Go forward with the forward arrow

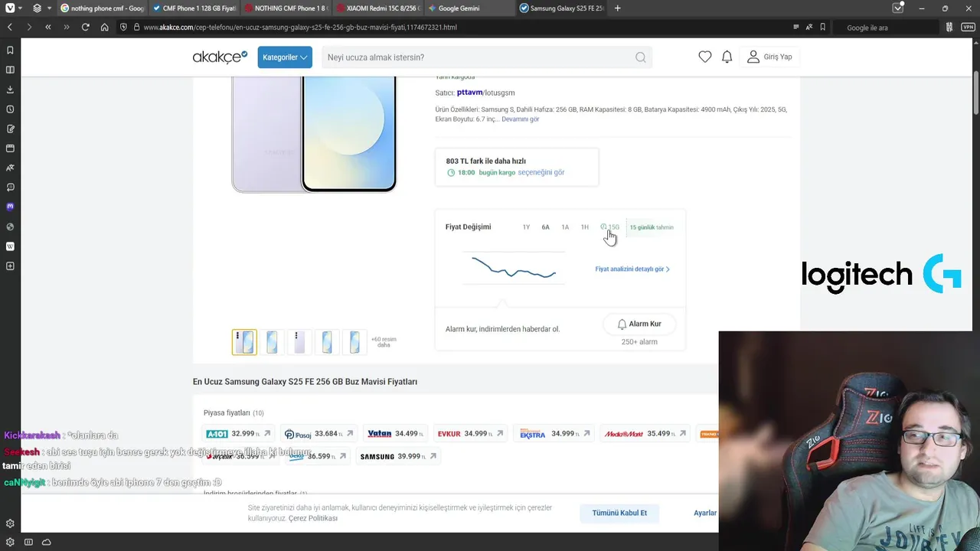pos(28,27)
